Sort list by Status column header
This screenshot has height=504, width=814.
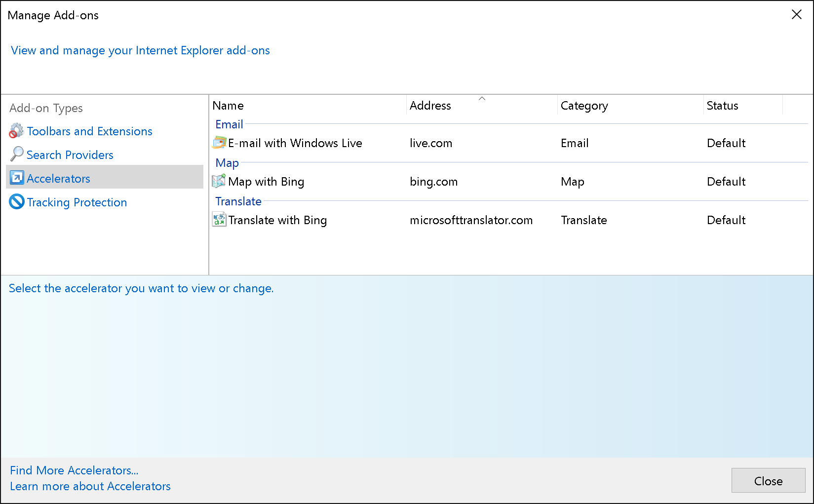(x=743, y=106)
